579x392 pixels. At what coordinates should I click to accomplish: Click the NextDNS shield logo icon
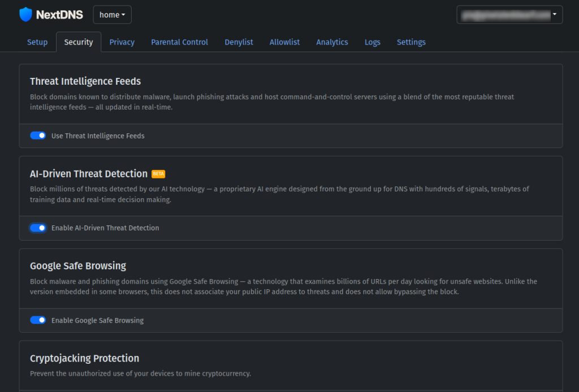tap(25, 14)
